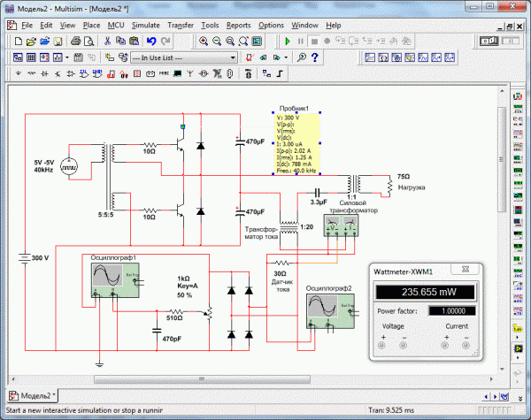Open the Simulate menu
The height and width of the screenshot is (420, 531).
146,26
